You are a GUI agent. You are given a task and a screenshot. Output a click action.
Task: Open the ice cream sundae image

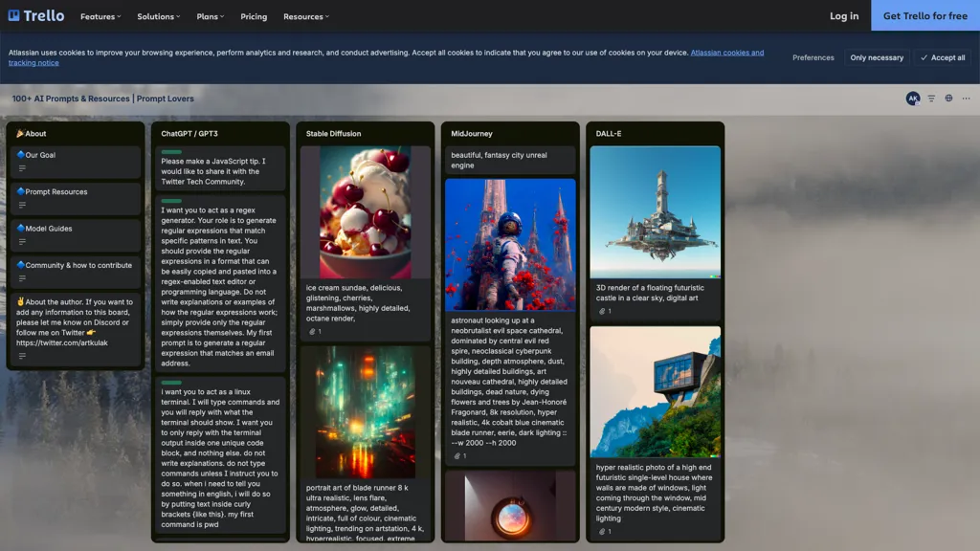(365, 212)
